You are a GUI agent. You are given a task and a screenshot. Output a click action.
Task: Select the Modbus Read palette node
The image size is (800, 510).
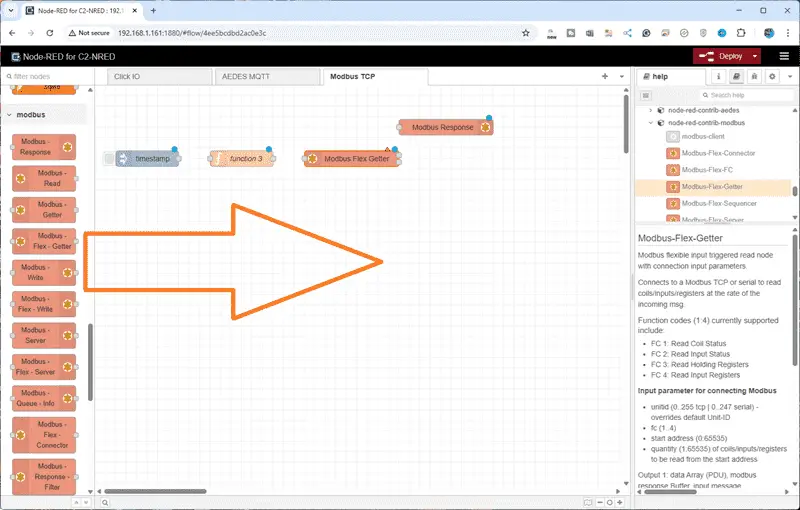(44, 178)
